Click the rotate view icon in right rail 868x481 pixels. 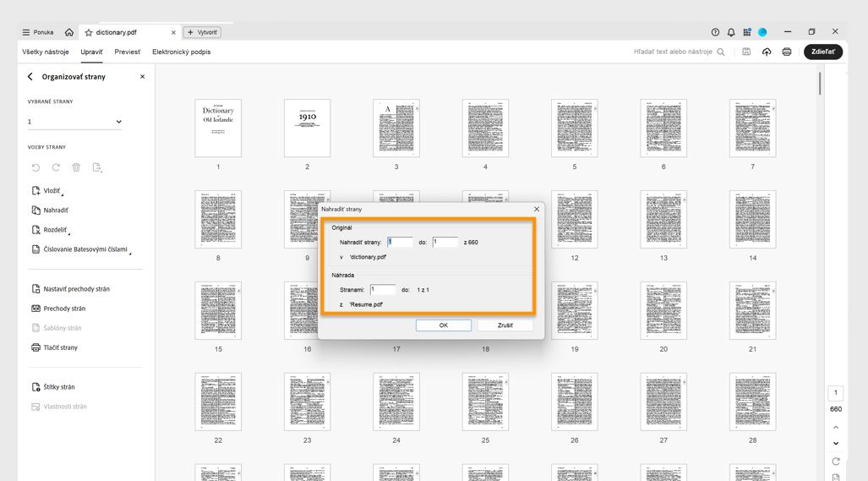[x=836, y=462]
